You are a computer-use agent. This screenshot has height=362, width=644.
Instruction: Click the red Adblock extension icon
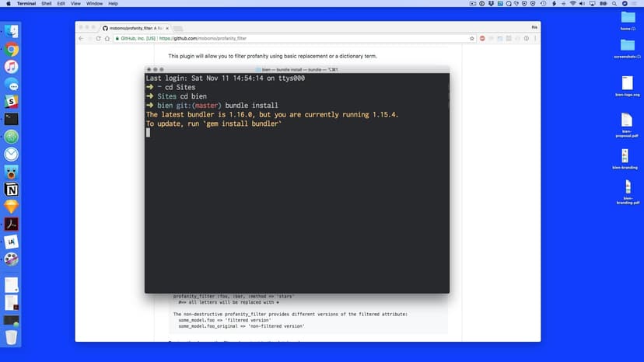482,38
